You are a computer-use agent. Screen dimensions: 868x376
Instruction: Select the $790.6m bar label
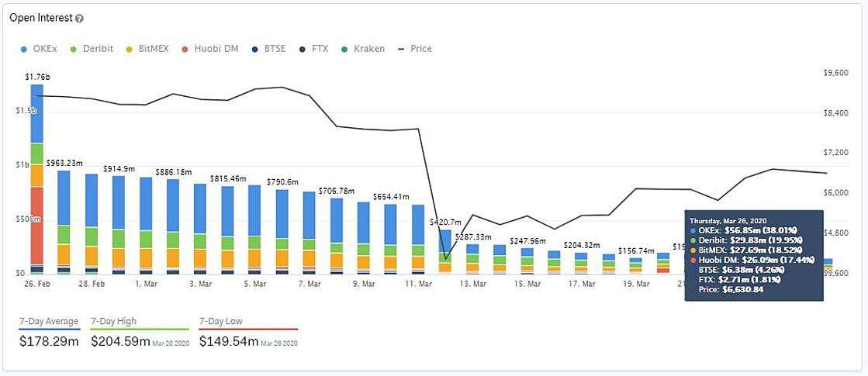tap(283, 181)
